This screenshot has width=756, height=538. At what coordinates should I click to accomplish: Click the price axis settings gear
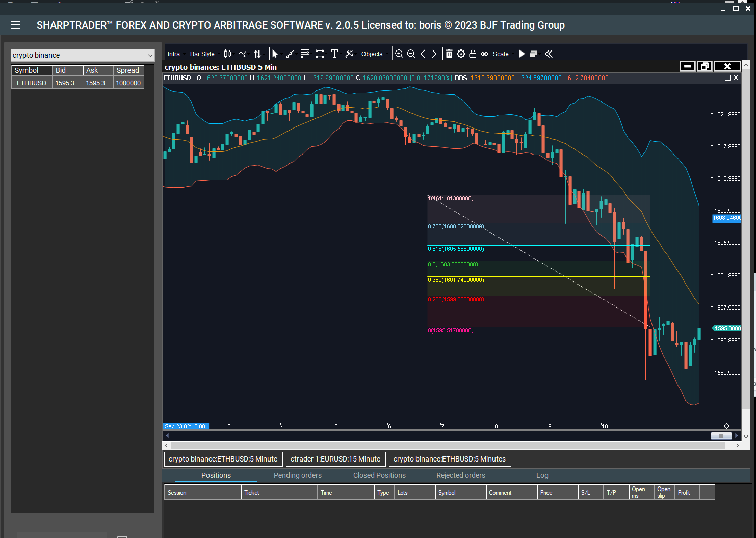(726, 426)
